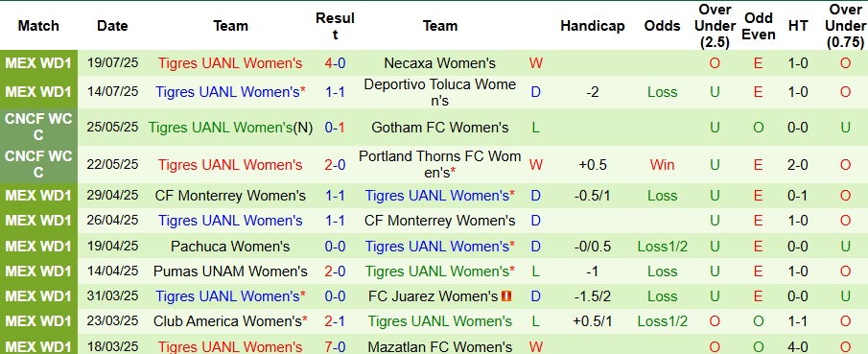Viewport: 868px width, 354px height.
Task: Open the CNCF WC C badge for 25/05/25
Action: (38, 128)
